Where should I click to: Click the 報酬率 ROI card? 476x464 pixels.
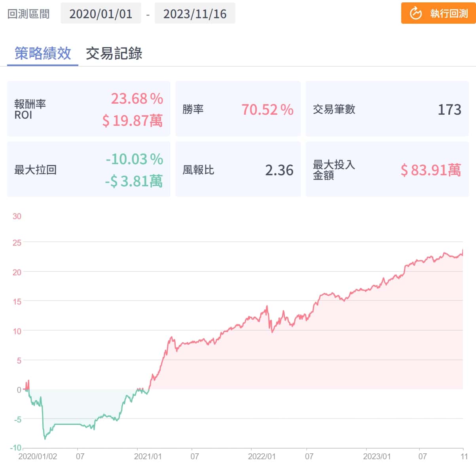click(x=89, y=109)
